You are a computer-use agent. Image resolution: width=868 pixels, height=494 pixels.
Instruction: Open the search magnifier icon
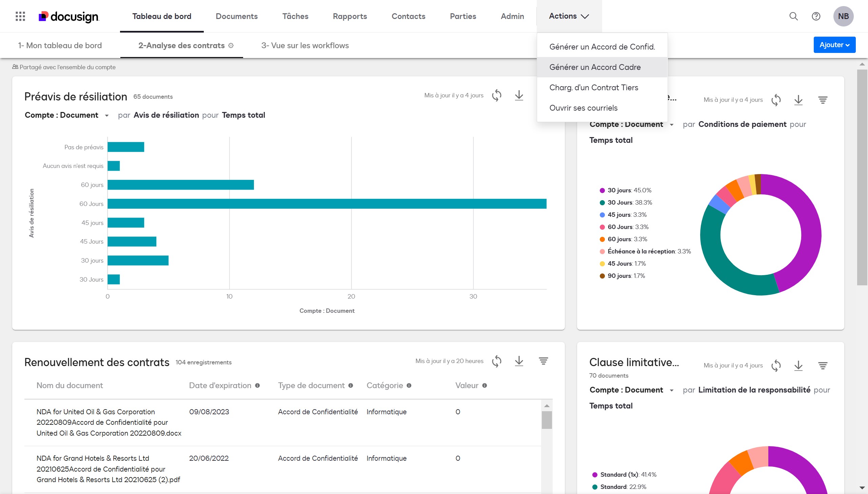(x=793, y=16)
